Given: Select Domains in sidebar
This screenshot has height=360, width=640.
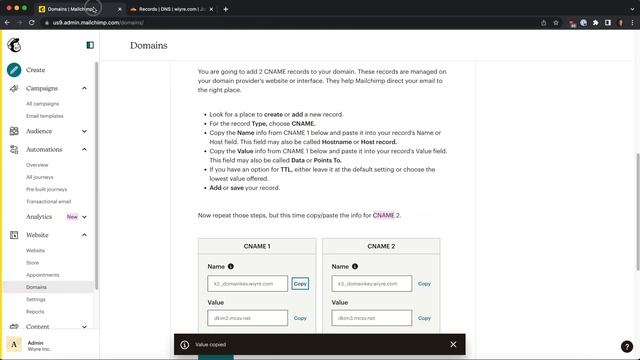Looking at the screenshot, I should 36,287.
